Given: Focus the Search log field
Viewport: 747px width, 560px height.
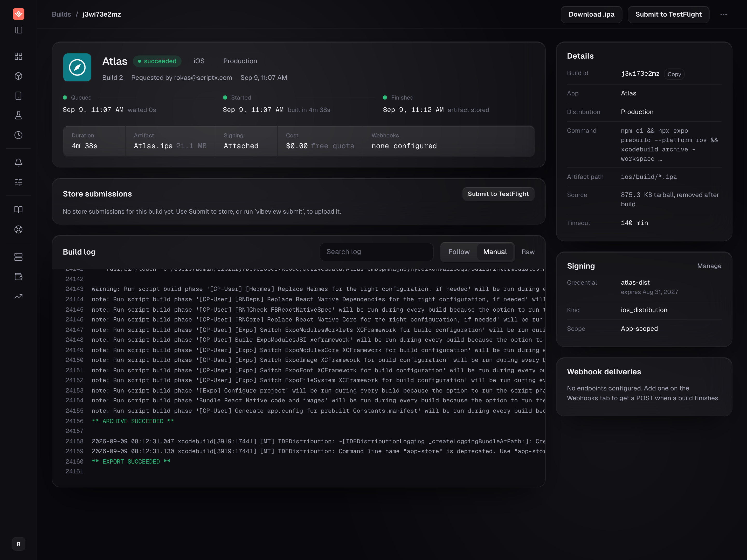Looking at the screenshot, I should pyautogui.click(x=376, y=252).
